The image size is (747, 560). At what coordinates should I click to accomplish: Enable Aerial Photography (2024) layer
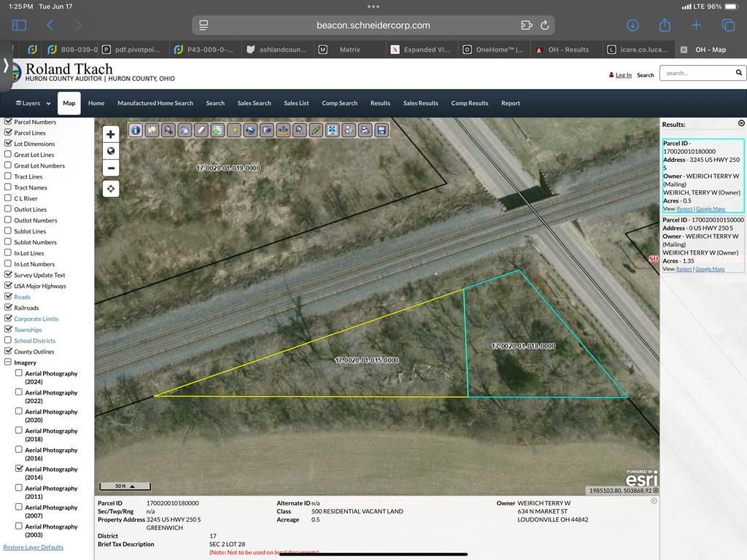pos(19,373)
